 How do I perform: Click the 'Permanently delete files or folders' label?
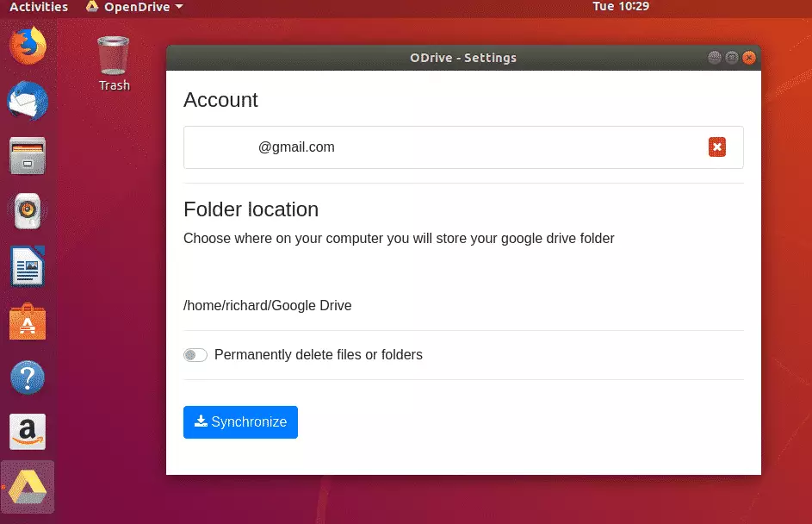tap(319, 355)
